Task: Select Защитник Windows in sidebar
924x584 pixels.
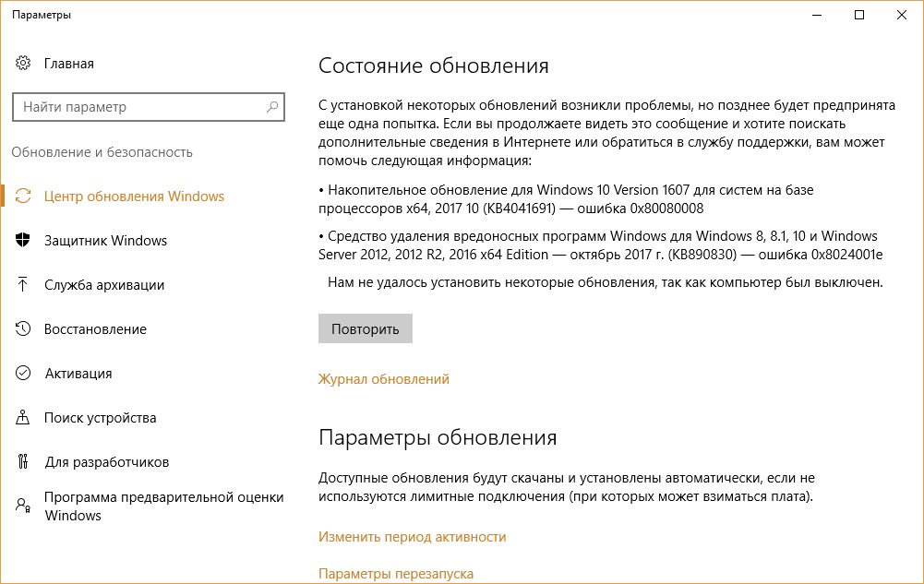Action: pos(106,241)
